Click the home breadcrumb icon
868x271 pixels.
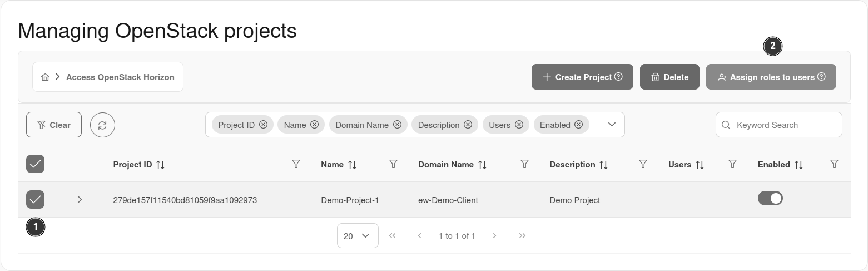pos(46,77)
